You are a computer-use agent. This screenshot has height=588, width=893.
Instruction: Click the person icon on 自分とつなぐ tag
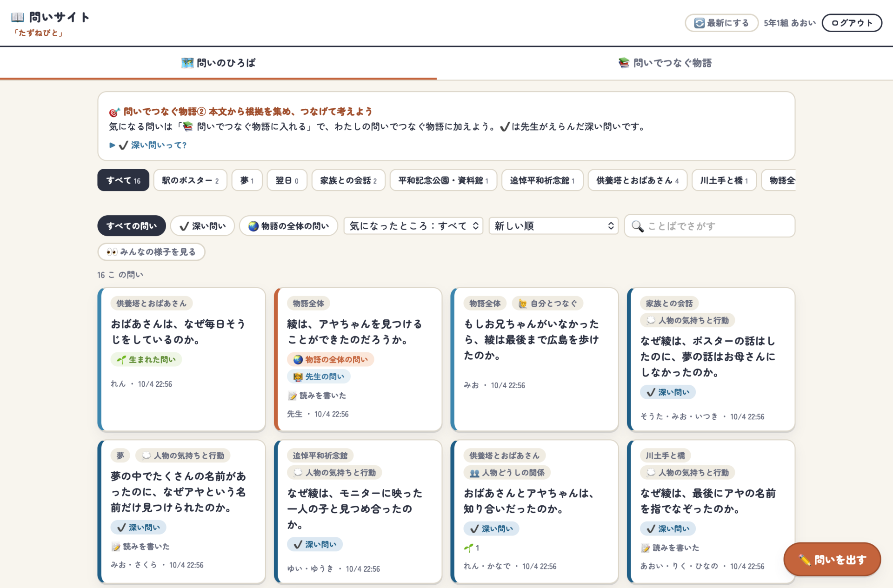pos(523,304)
